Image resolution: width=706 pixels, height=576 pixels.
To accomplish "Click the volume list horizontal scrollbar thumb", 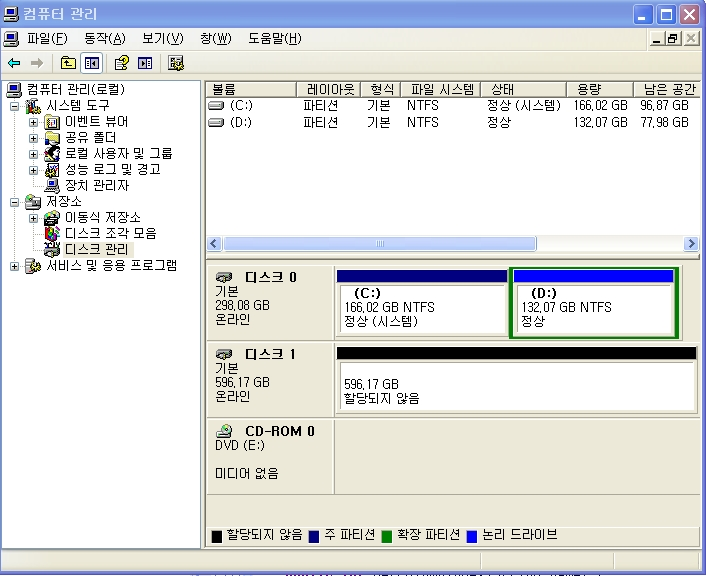I will pyautogui.click(x=380, y=244).
